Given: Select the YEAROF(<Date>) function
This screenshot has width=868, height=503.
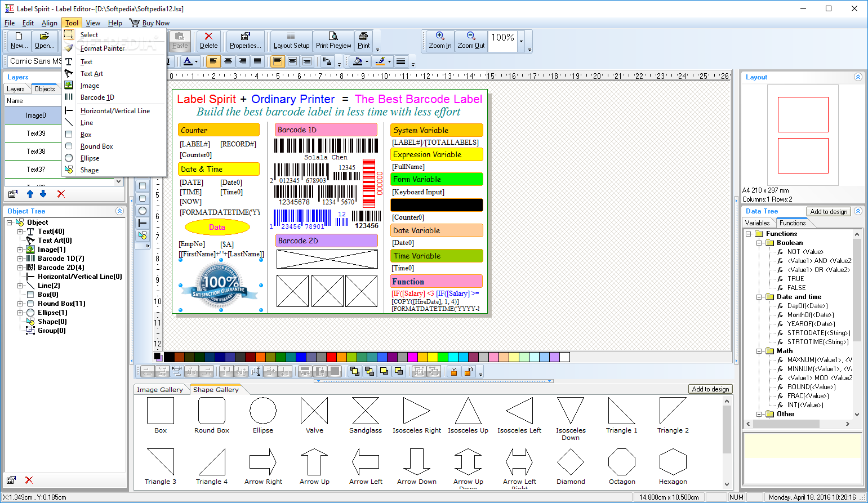Looking at the screenshot, I should pos(811,324).
